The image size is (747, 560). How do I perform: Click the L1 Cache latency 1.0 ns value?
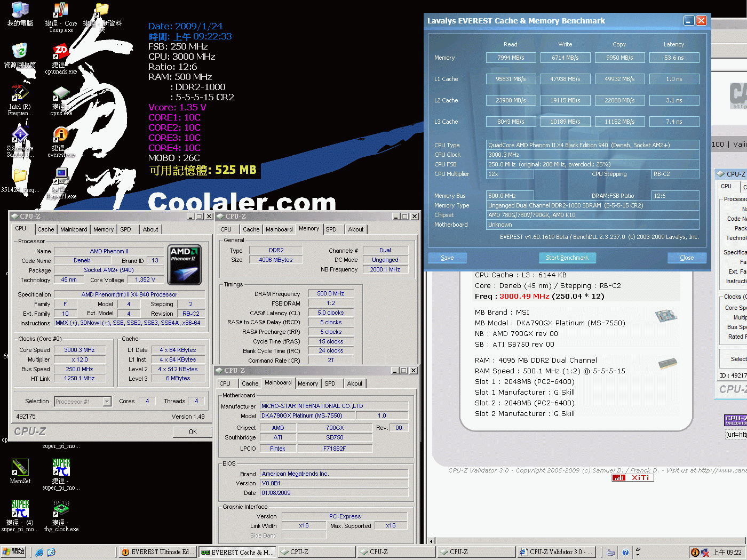coord(674,79)
